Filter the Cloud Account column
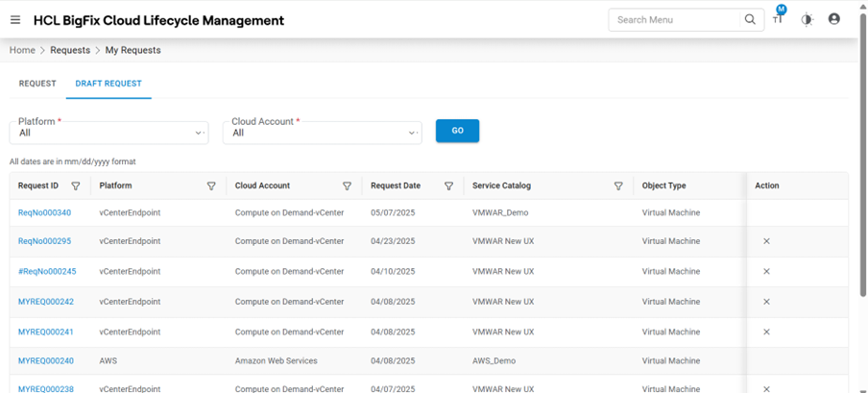Image resolution: width=868 pixels, height=393 pixels. click(347, 186)
